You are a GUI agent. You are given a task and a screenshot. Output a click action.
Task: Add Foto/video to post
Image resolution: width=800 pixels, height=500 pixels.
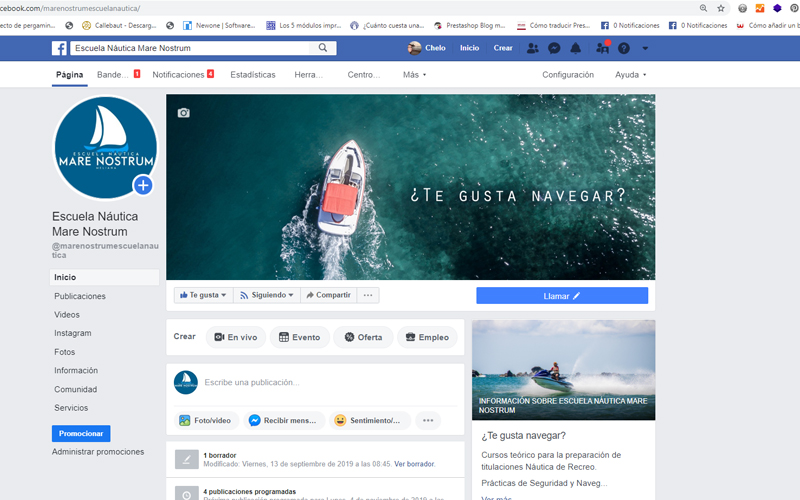(x=206, y=420)
